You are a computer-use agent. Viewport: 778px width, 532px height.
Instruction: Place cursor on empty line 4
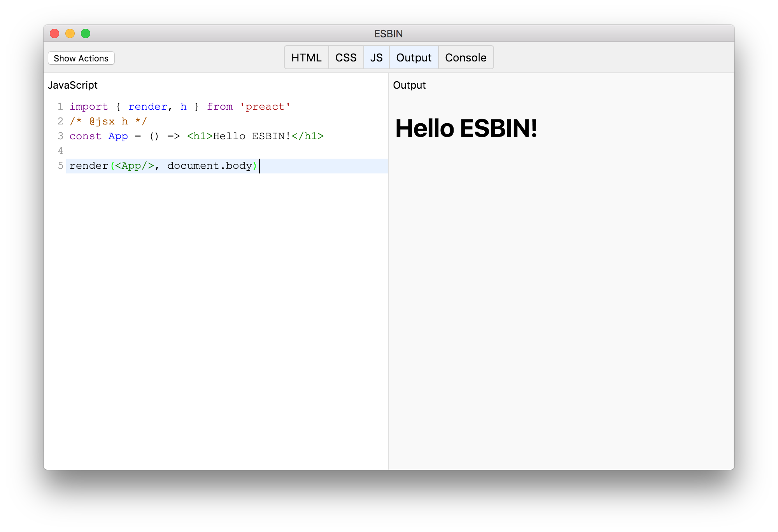tap(227, 151)
